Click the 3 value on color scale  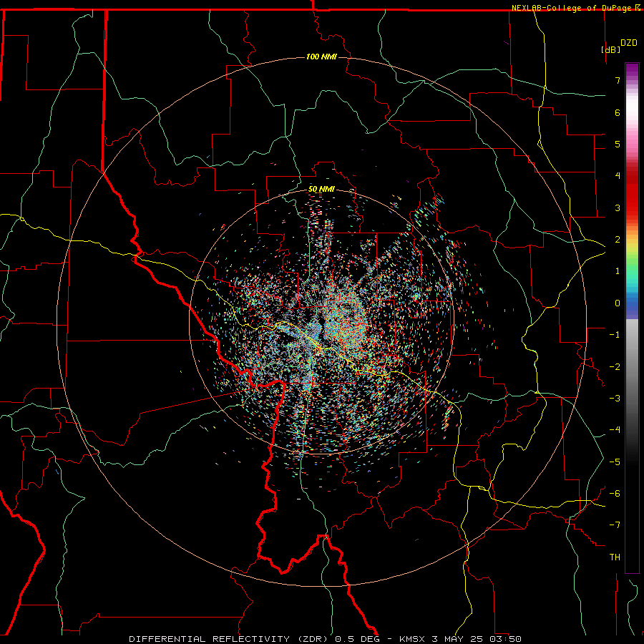click(x=618, y=208)
